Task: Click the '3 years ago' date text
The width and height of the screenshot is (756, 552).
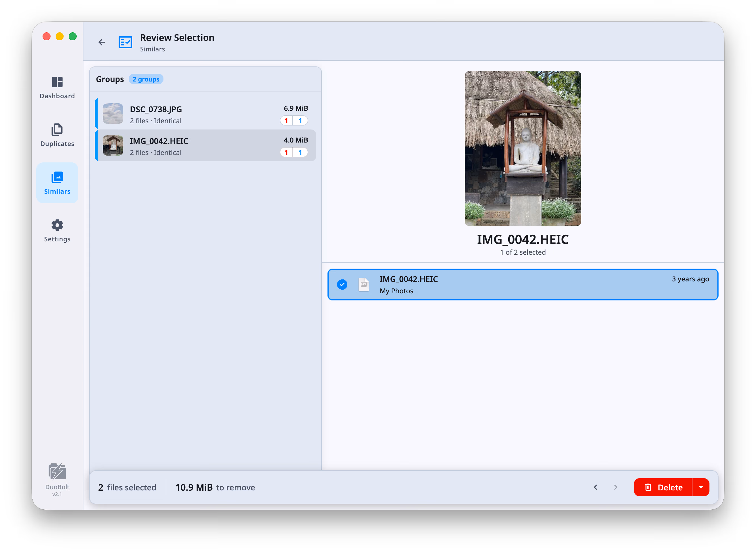Action: coord(690,279)
